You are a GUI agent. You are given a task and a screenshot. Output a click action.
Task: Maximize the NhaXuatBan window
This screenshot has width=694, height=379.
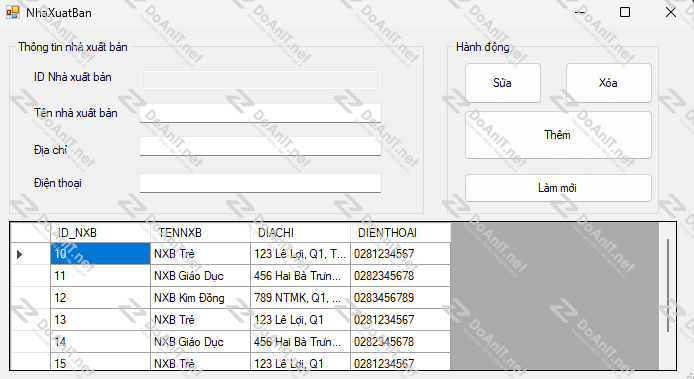click(x=625, y=12)
